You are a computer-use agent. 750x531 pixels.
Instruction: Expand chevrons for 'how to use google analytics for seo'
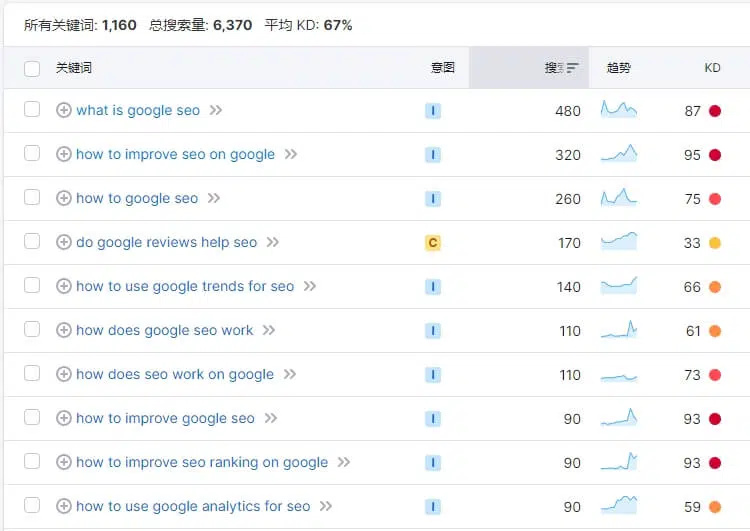pyautogui.click(x=326, y=507)
